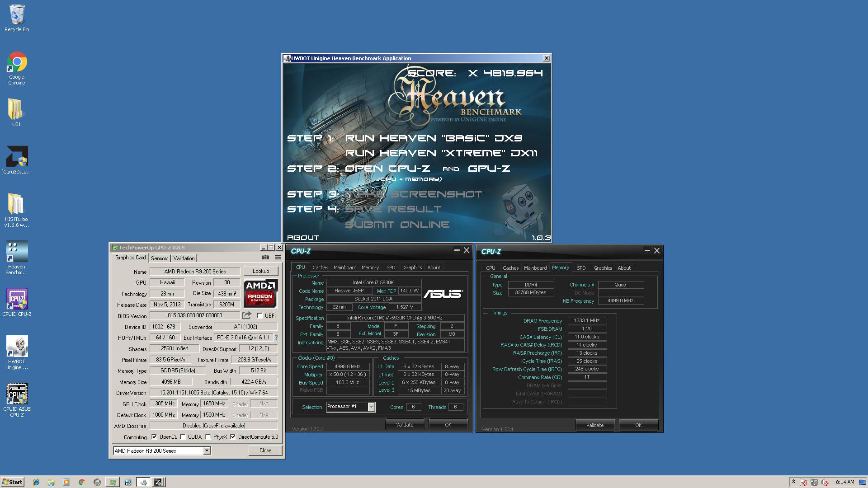Open the Caches tab in left CPU-Z window
Screen dimensions: 868x488
[321, 267]
